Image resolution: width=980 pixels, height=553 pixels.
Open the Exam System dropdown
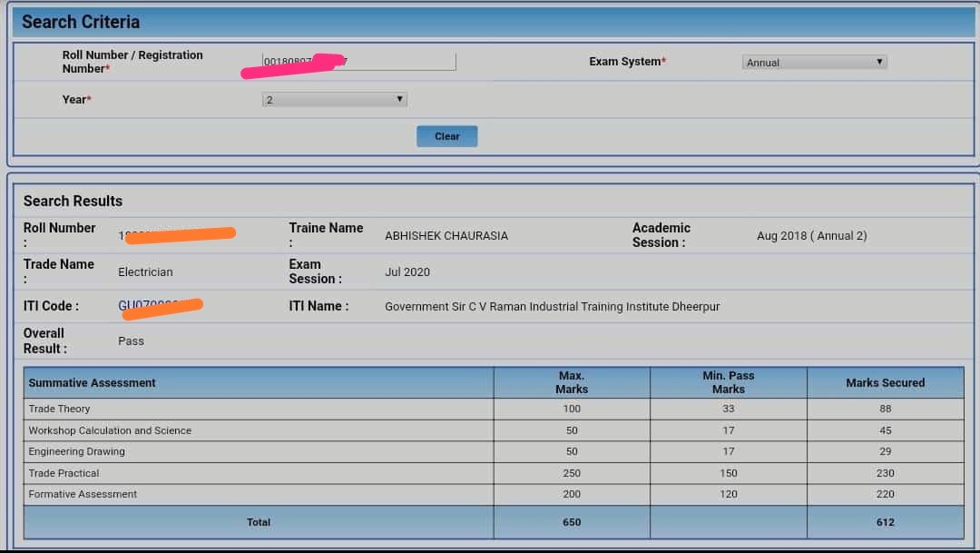[x=813, y=62]
